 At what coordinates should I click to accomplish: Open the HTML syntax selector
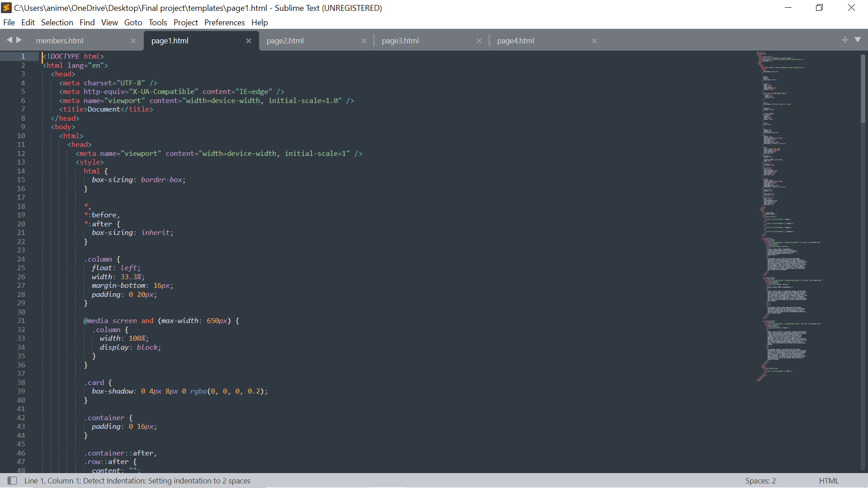[x=828, y=481]
